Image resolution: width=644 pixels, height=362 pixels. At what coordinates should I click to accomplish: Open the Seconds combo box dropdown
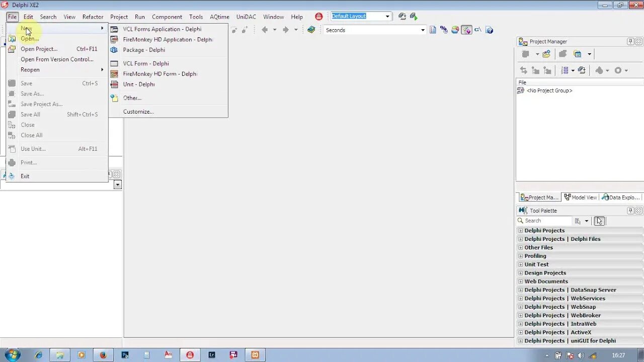tap(423, 30)
